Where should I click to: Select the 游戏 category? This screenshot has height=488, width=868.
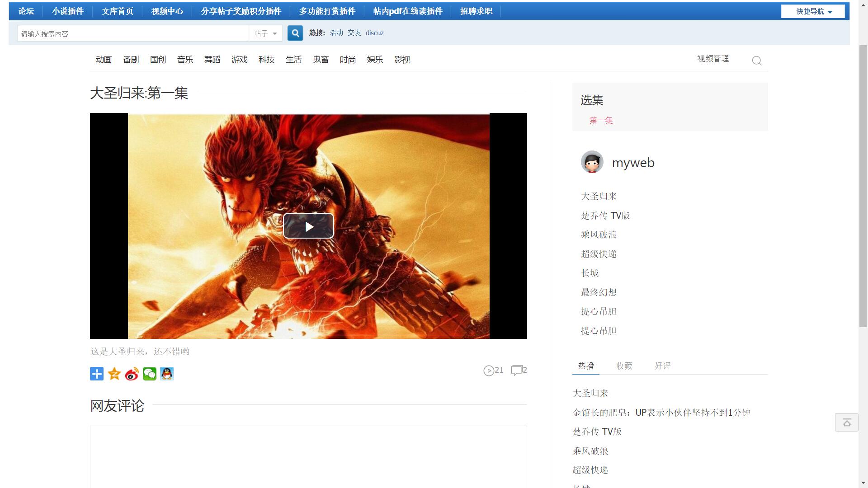pyautogui.click(x=240, y=60)
